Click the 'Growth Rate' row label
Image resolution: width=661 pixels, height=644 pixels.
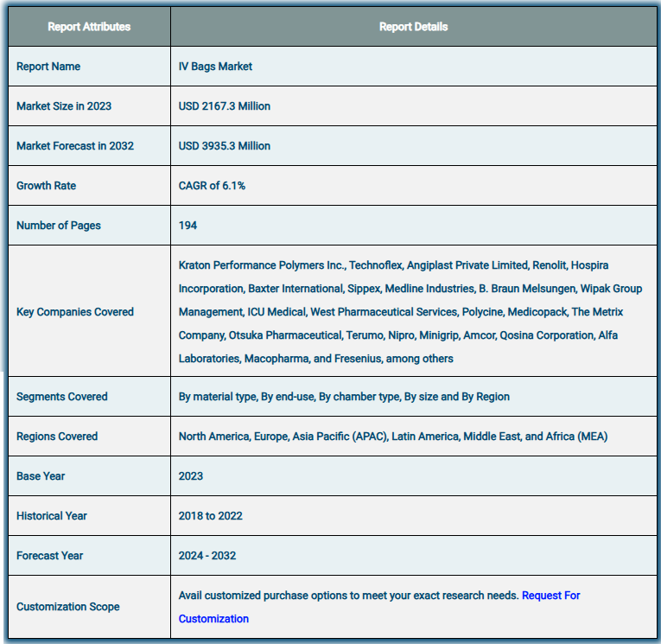tap(46, 186)
